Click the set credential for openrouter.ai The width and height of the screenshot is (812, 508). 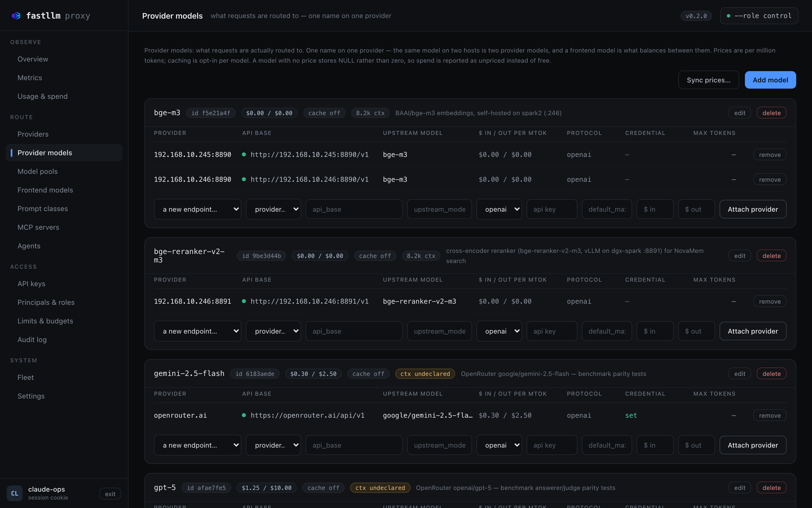(x=631, y=415)
